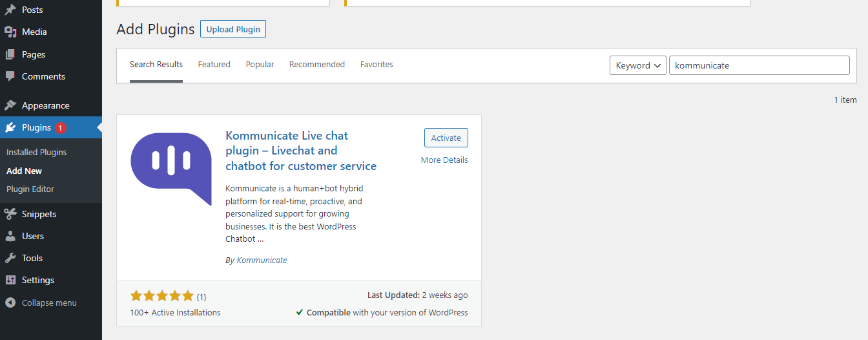Click the Add Plugins page heading
Image resolution: width=868 pixels, height=340 pixels.
(x=156, y=29)
